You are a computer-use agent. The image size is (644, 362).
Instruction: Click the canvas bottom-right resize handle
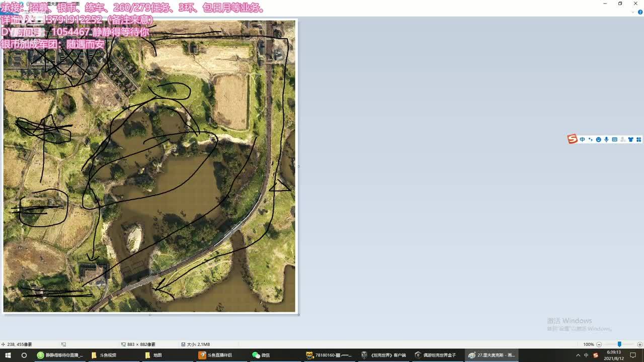(299, 315)
